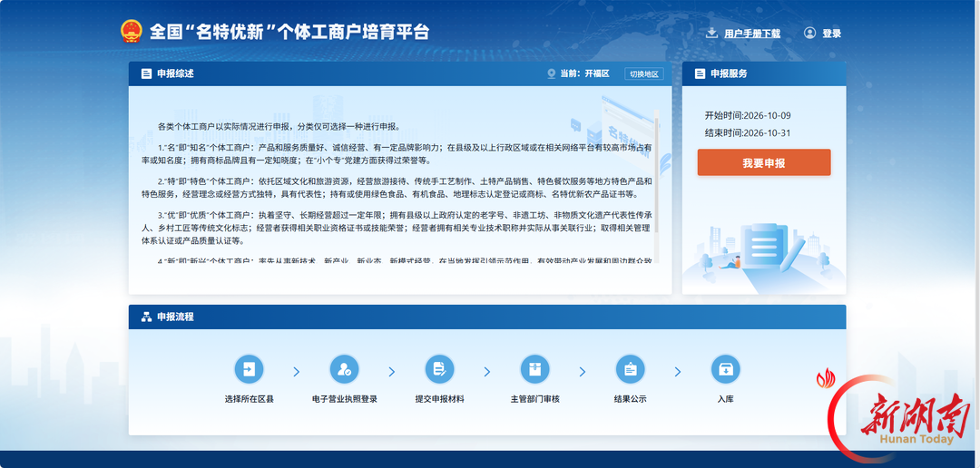Click the 主管部门审核 step label
The width and height of the screenshot is (980, 468).
(535, 399)
